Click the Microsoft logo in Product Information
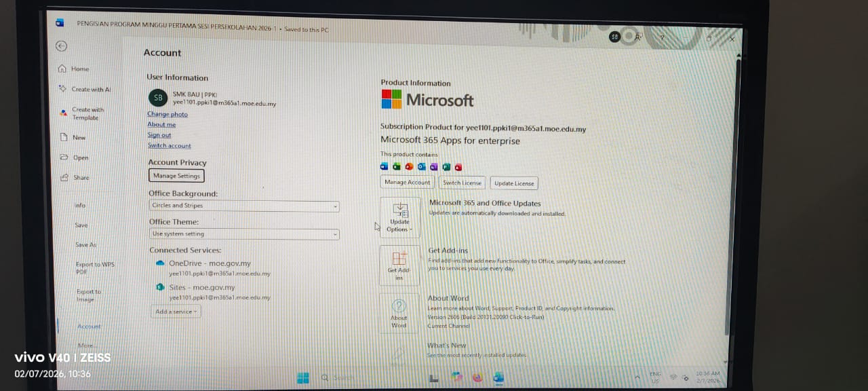 click(427, 99)
